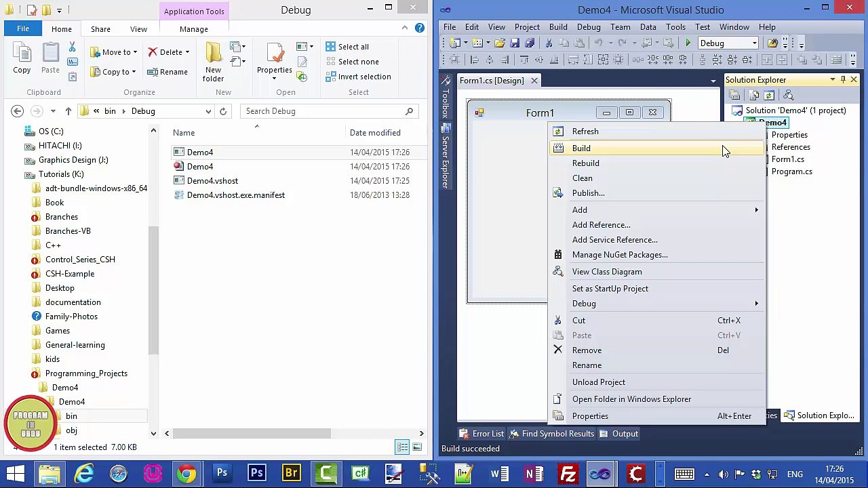Click the New Project icon in Visual Studio
The image size is (868, 488).
[454, 43]
